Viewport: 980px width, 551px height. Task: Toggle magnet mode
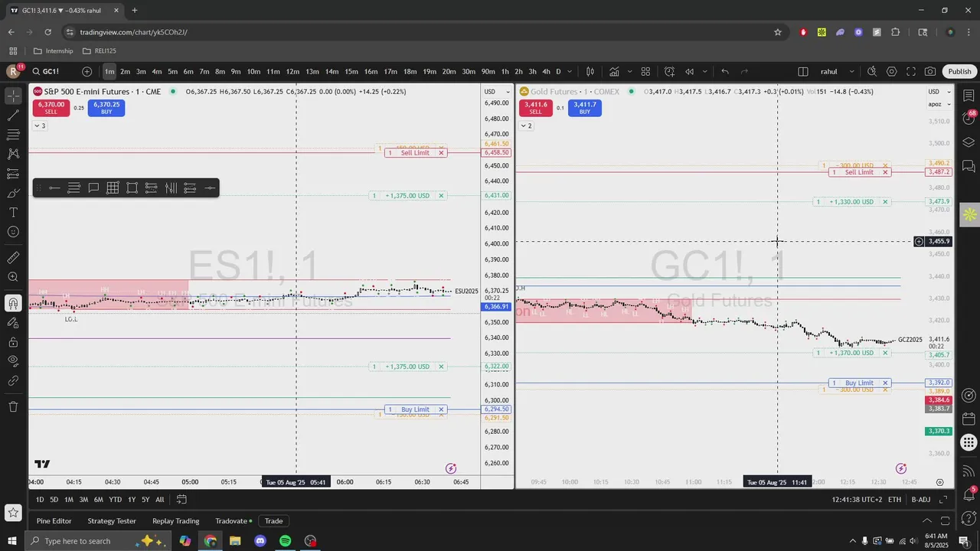[13, 303]
